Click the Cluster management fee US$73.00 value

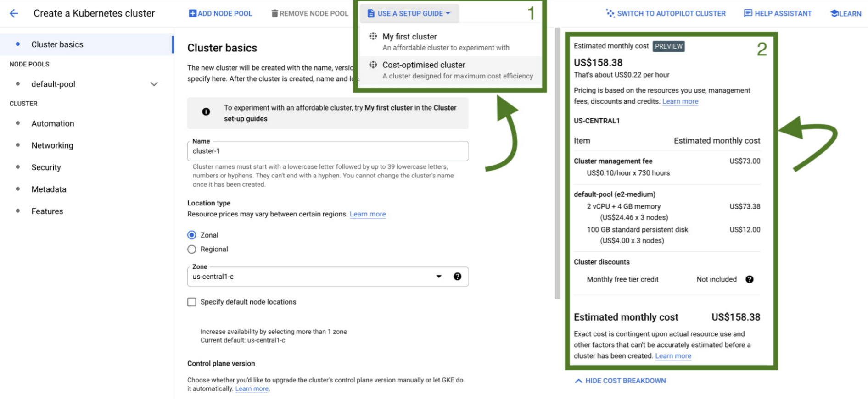click(x=745, y=161)
